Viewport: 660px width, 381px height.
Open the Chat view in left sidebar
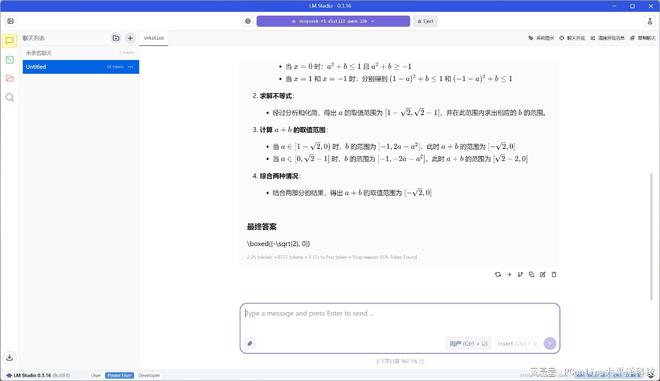(10, 40)
